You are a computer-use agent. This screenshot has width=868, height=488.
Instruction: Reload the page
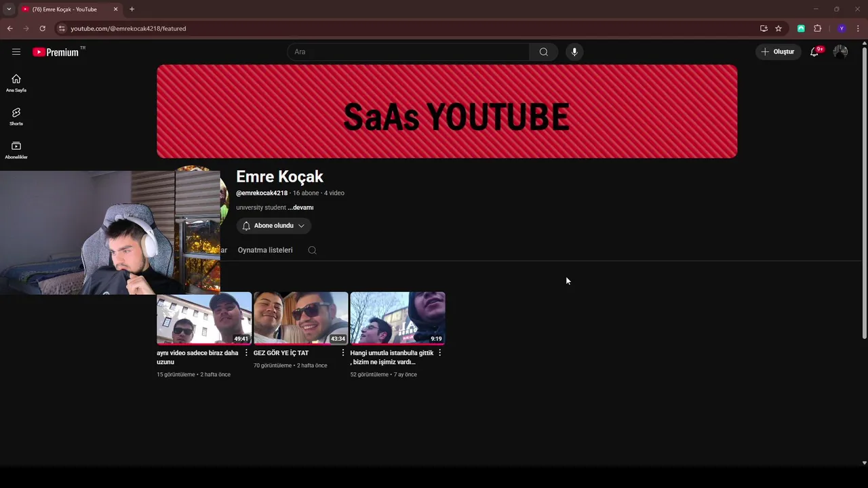point(42,28)
